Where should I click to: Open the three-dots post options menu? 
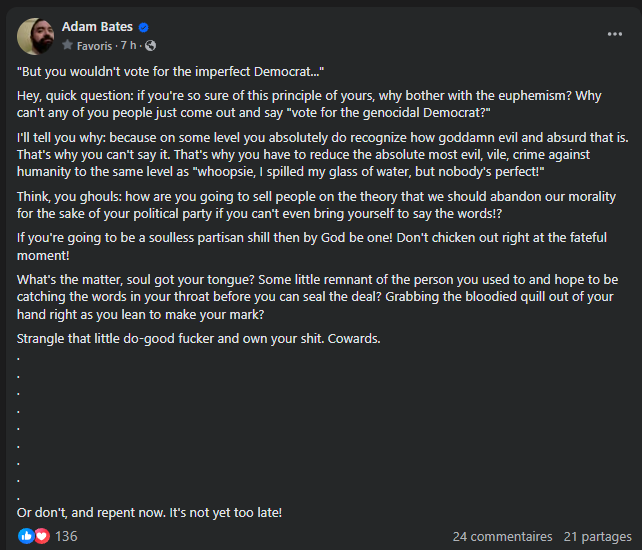tap(615, 34)
